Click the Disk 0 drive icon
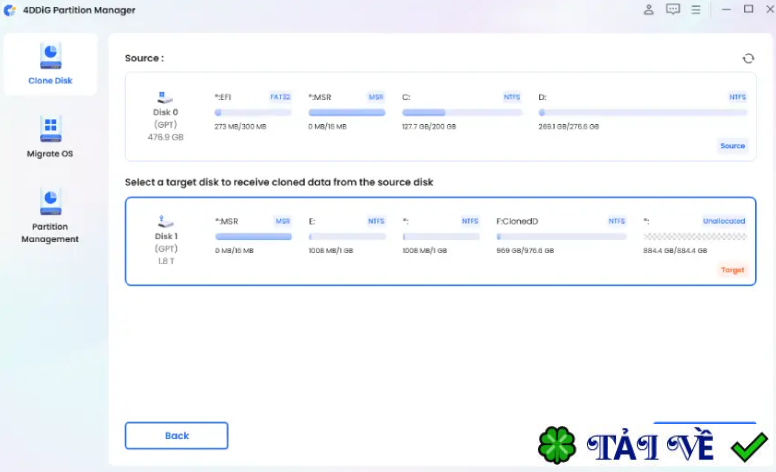The height and width of the screenshot is (472, 776). click(165, 97)
